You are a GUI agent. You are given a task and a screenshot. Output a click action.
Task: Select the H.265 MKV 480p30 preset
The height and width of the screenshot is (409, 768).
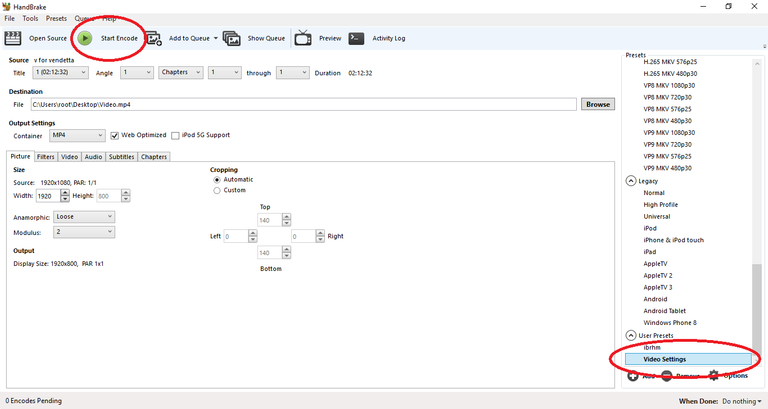(x=670, y=73)
